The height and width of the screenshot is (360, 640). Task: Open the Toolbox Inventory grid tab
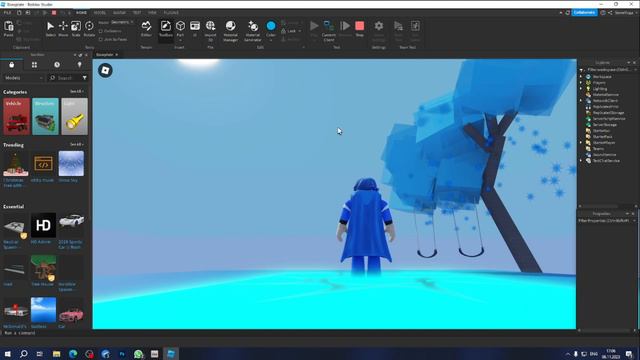click(x=34, y=65)
